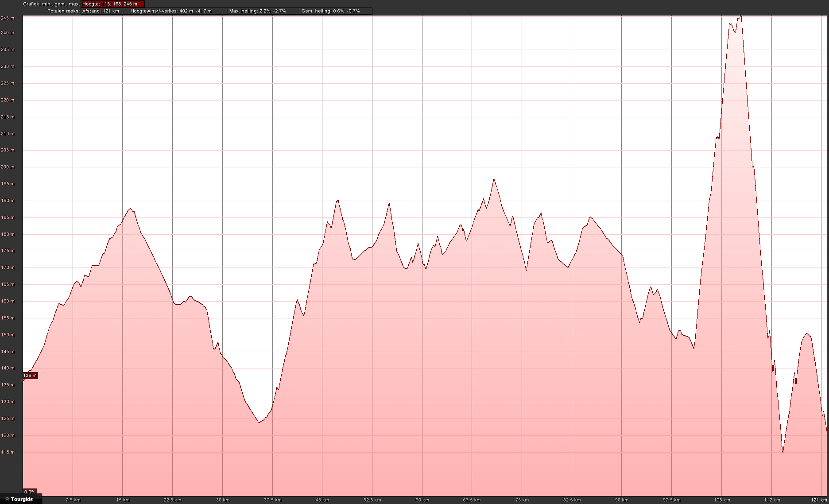
Task: Click the Gem. helling statistic box
Action: tap(336, 11)
